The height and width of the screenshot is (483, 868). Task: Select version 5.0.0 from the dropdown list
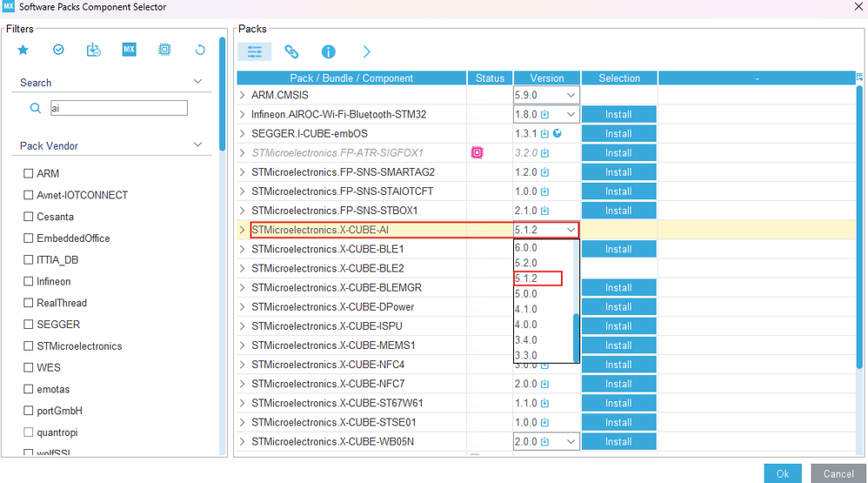tap(544, 294)
